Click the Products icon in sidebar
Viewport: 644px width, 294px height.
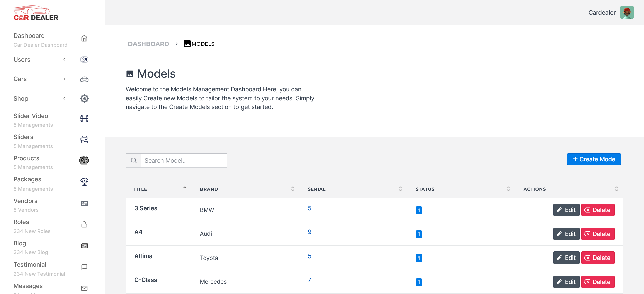click(84, 161)
